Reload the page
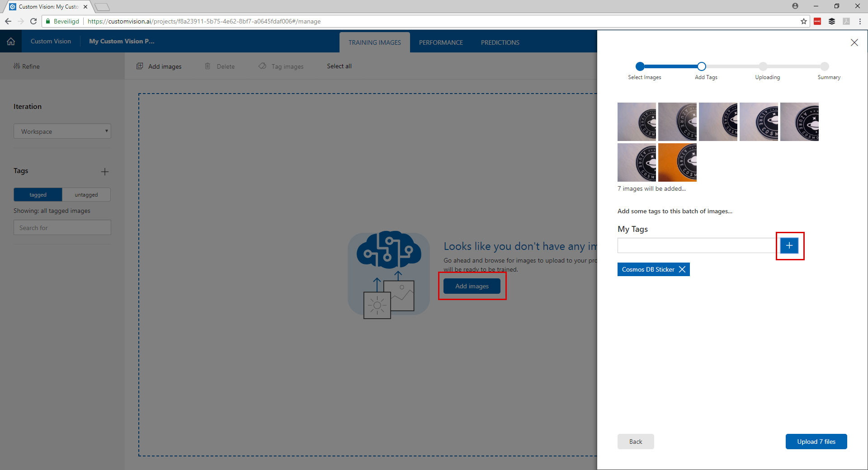Image resolution: width=868 pixels, height=470 pixels. click(x=33, y=21)
